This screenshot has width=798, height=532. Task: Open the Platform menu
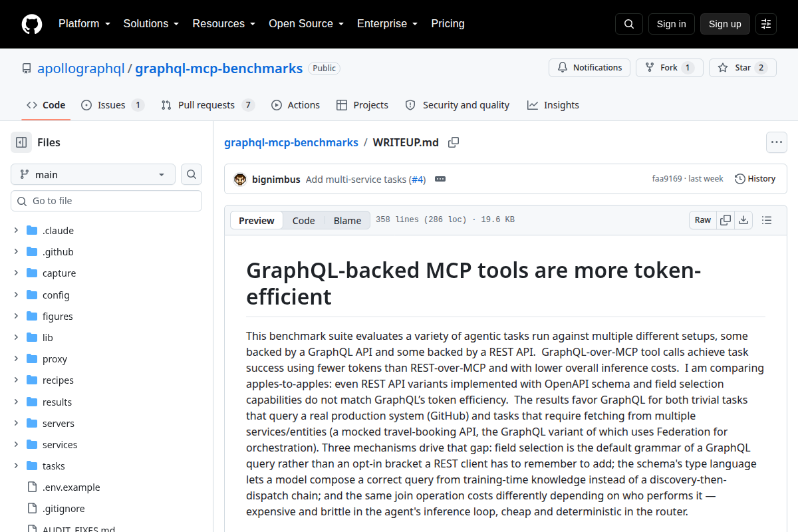pyautogui.click(x=84, y=24)
